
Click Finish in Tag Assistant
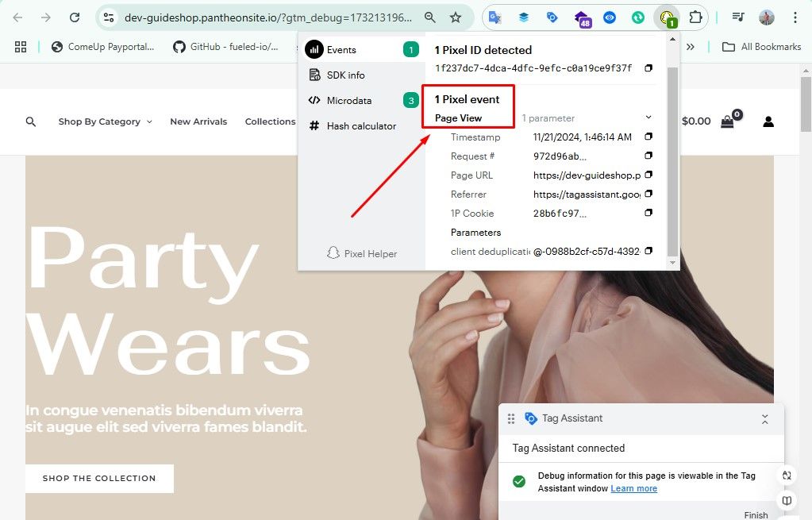[x=756, y=514]
